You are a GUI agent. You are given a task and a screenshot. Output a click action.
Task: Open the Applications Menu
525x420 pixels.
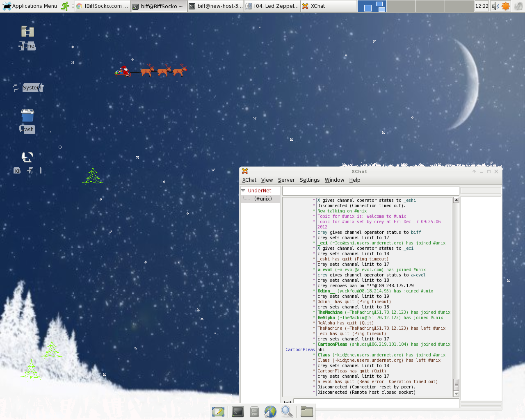click(30, 6)
